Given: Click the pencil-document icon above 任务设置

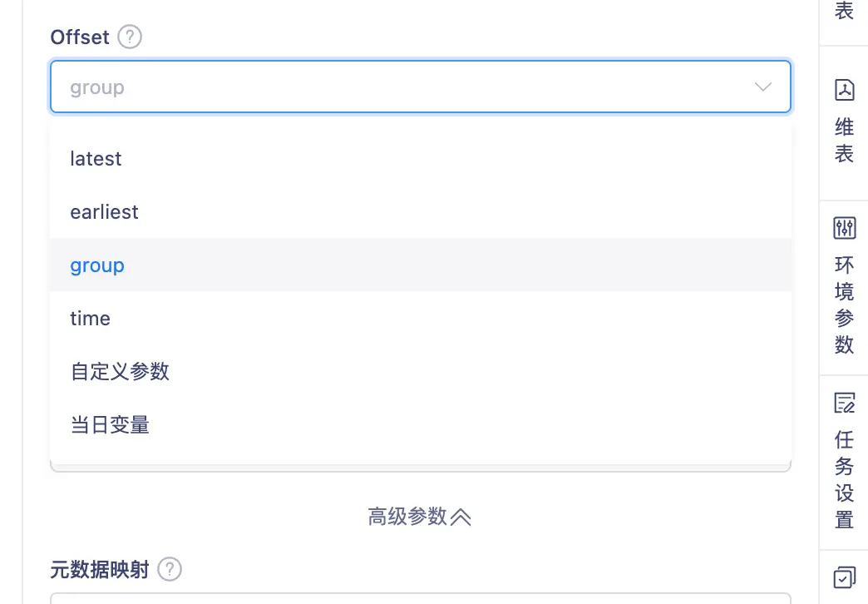Looking at the screenshot, I should tap(844, 403).
